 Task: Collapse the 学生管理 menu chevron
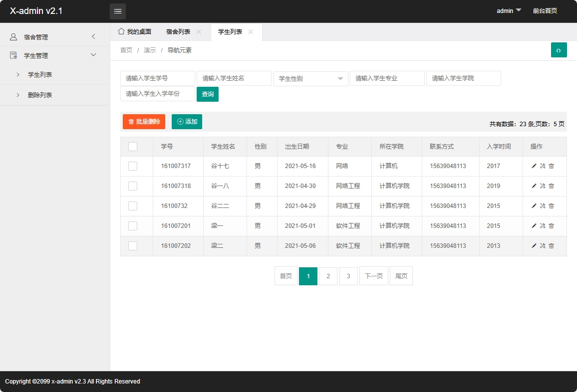93,55
